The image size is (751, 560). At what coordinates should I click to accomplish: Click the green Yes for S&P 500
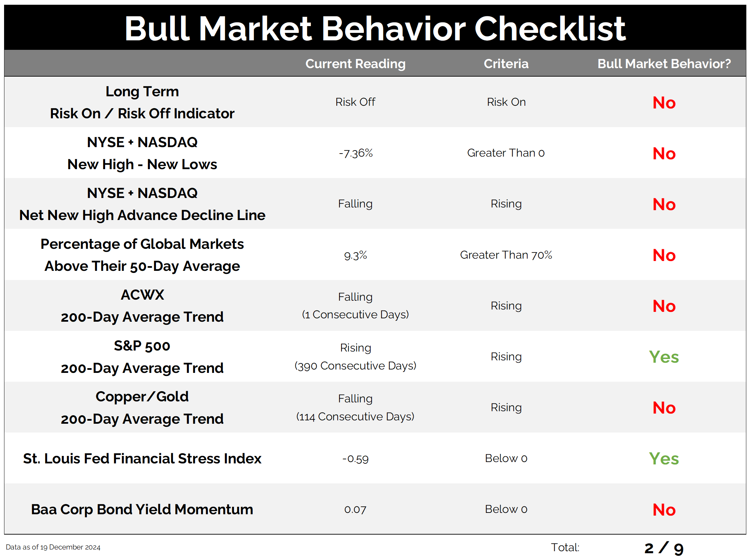coord(664,357)
